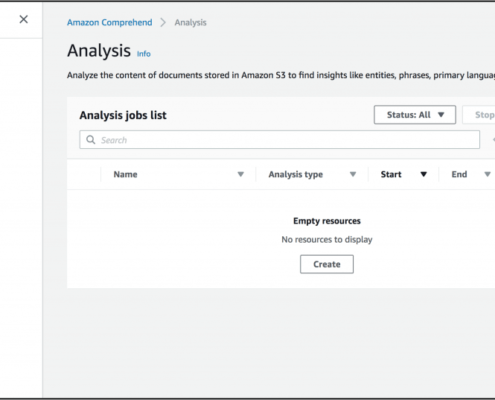
Task: Click the sort arrow beside the End column
Action: click(487, 174)
